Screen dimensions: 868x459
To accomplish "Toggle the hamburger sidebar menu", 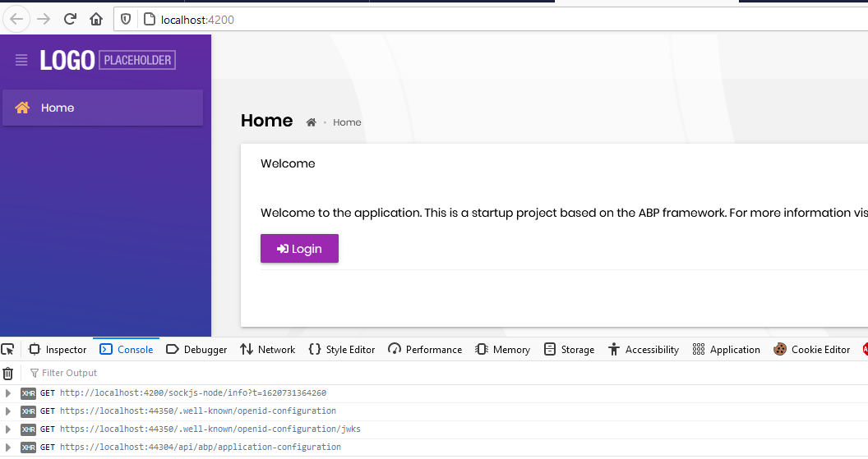I will (x=21, y=60).
